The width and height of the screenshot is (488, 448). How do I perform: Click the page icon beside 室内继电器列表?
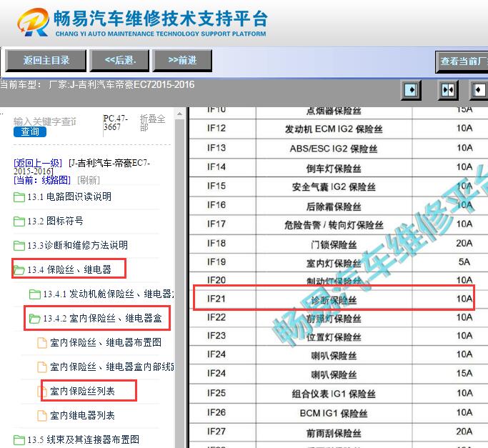[42, 416]
